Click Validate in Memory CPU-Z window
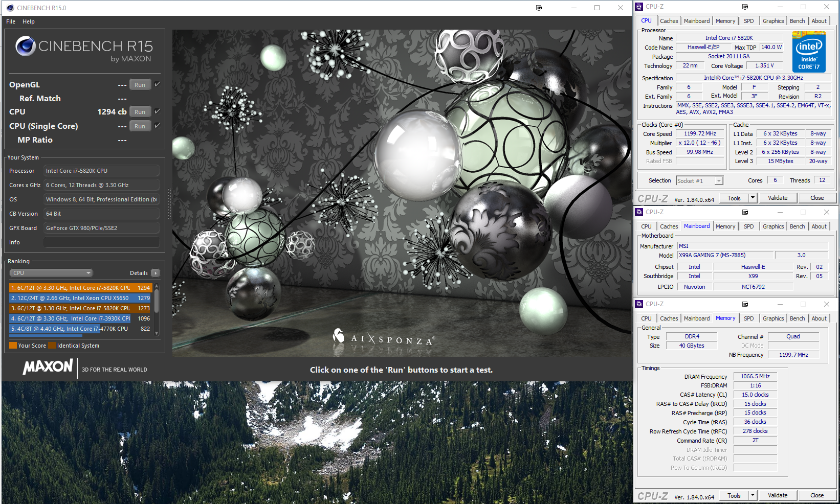The image size is (840, 504). coord(778,495)
